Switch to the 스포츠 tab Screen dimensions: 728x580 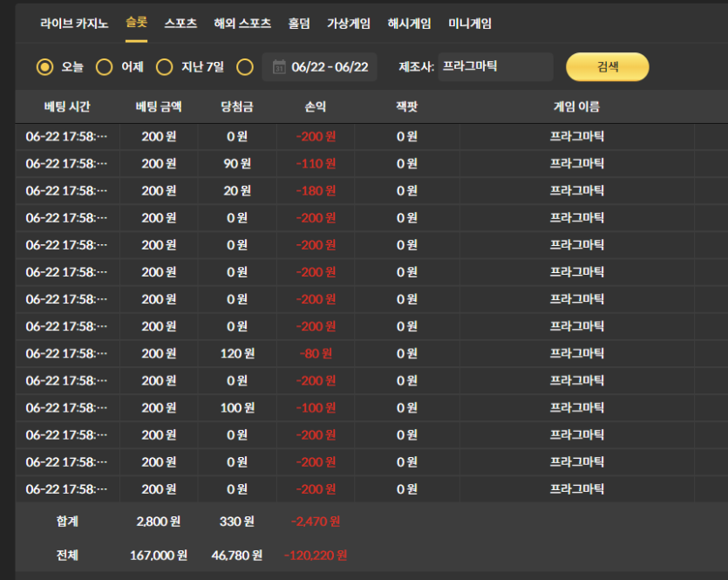pos(180,24)
